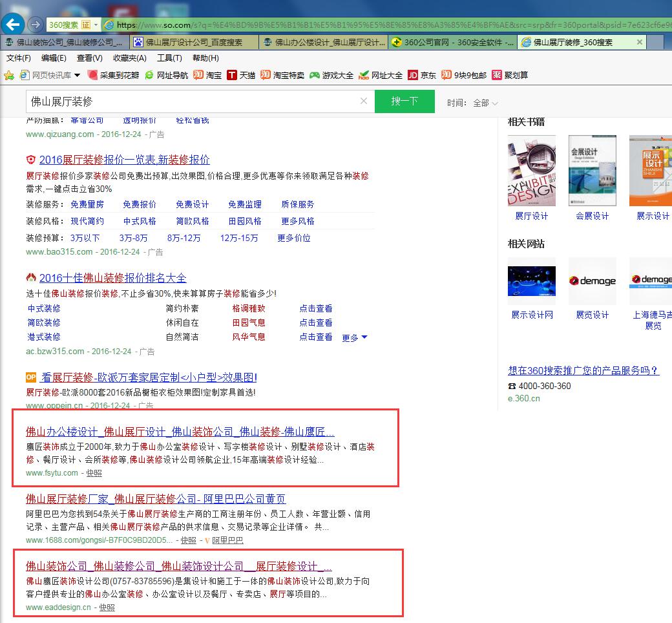
Task: Open 2016展厅装修报价一览表 result link
Action: point(125,160)
